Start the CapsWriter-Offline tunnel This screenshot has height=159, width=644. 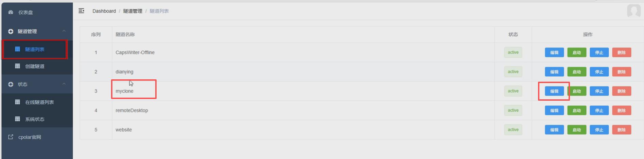click(x=577, y=53)
